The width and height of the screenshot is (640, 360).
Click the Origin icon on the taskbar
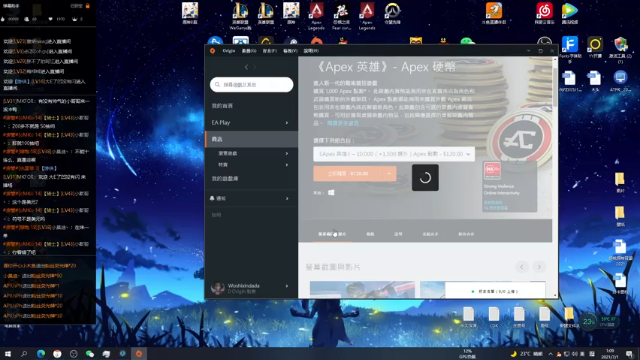tap(139, 354)
